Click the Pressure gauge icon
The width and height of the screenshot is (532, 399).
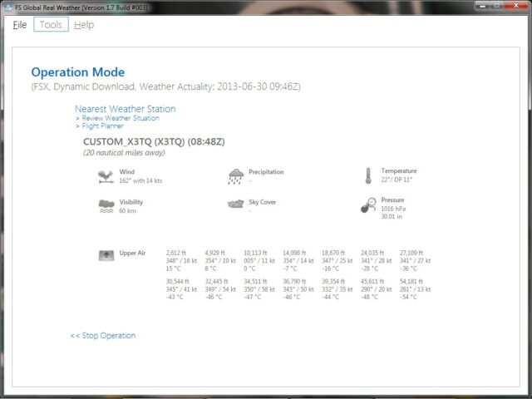coord(367,205)
